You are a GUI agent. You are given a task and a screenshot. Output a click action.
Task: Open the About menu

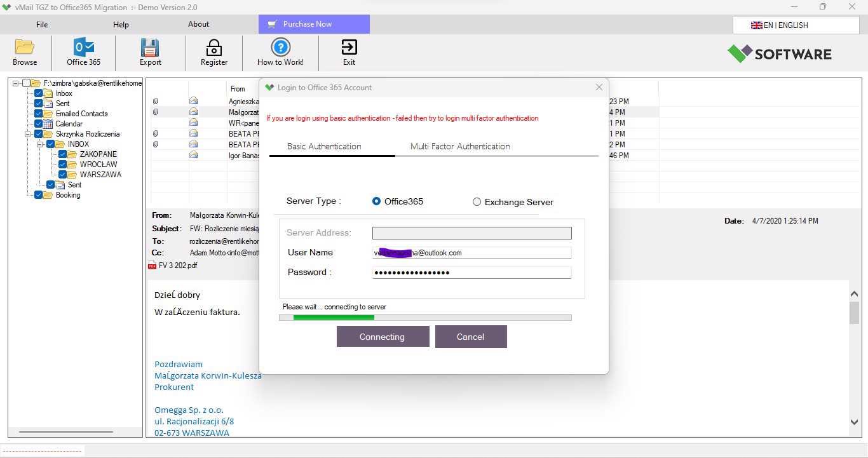[x=198, y=24]
